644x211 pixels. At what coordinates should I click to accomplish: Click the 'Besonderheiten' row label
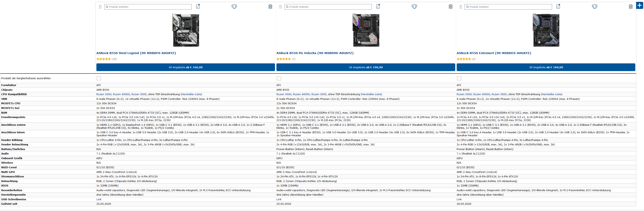tap(12, 190)
